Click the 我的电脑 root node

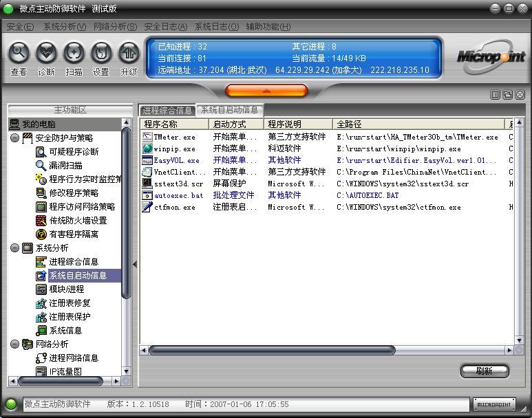tap(39, 124)
